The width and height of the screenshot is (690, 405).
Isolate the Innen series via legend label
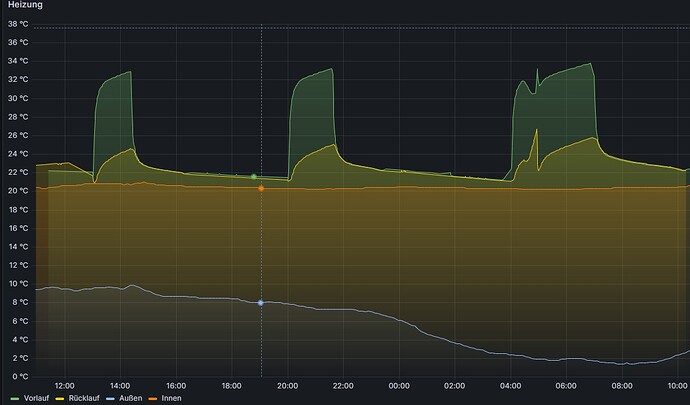pyautogui.click(x=171, y=399)
